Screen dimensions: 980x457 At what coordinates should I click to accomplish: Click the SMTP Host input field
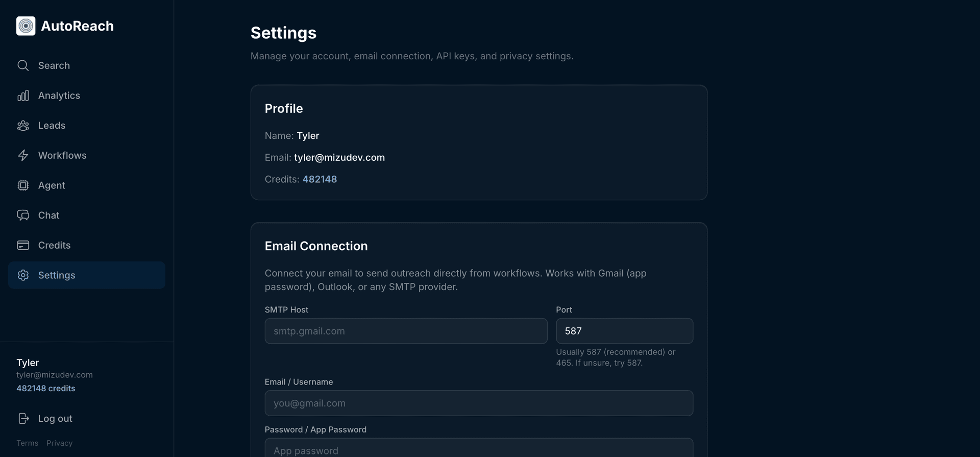[406, 331]
